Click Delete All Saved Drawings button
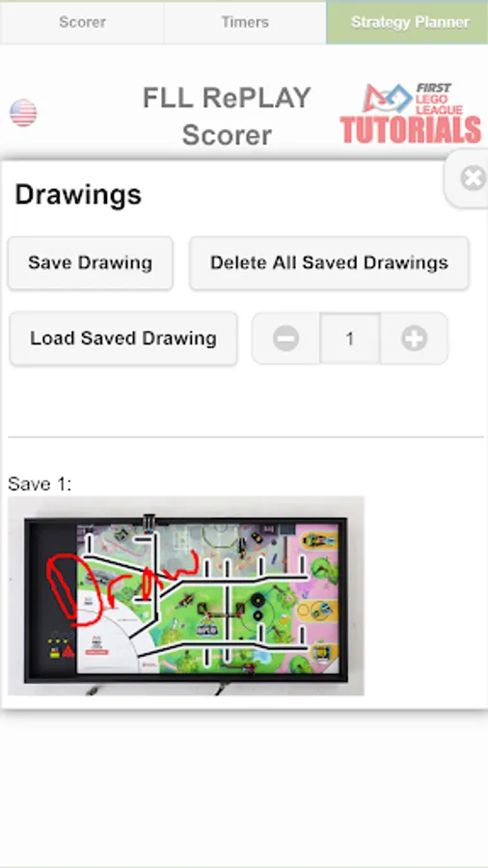Image resolution: width=488 pixels, height=868 pixels. point(329,263)
